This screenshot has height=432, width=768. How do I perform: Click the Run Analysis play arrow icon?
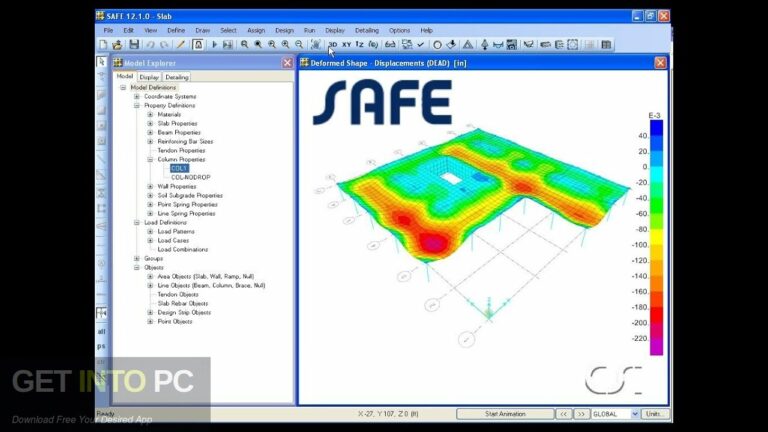(214, 45)
